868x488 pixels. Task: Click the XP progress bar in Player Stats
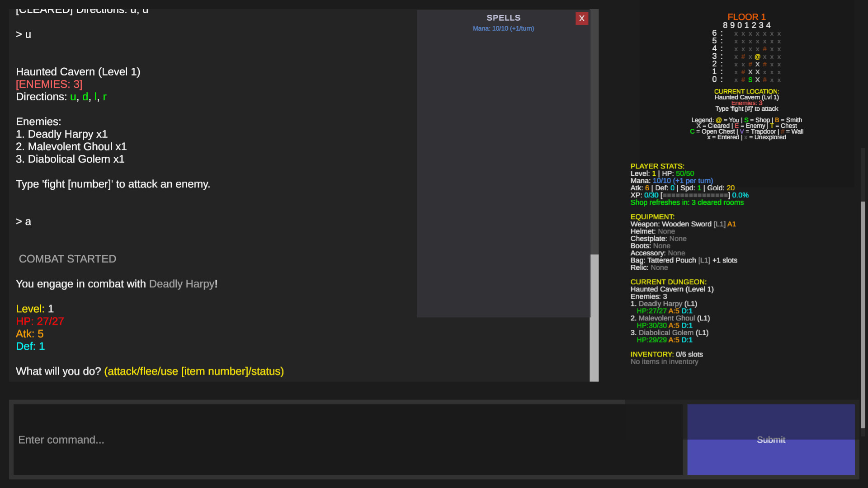point(694,195)
